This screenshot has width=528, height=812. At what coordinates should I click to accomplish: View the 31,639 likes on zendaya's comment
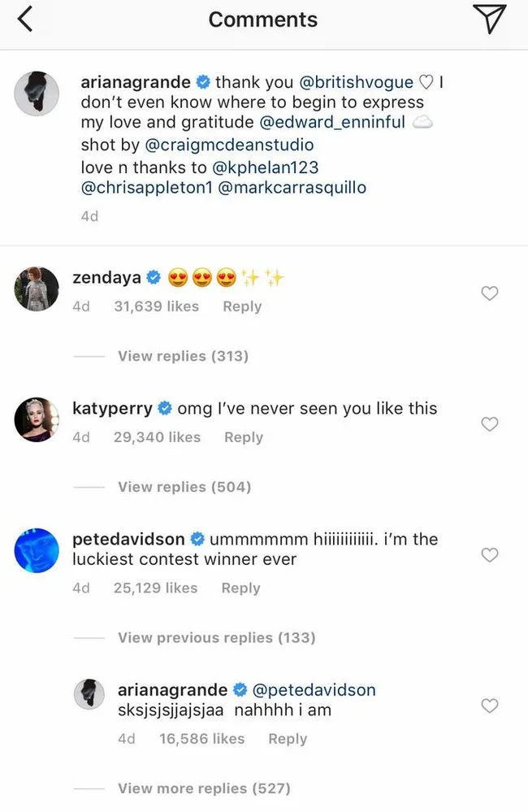click(x=157, y=306)
